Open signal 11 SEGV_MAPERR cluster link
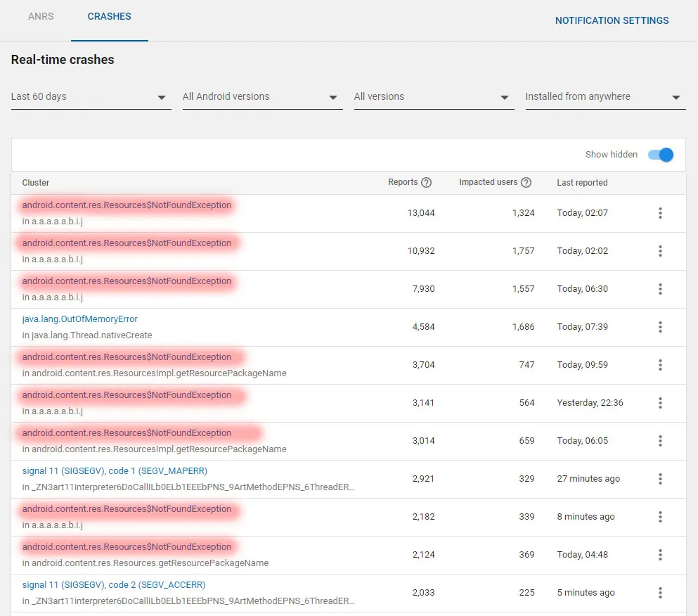The image size is (698, 616). point(115,471)
